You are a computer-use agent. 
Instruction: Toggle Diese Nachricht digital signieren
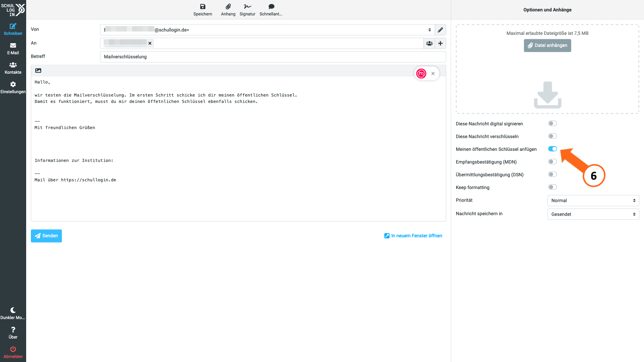[552, 123]
